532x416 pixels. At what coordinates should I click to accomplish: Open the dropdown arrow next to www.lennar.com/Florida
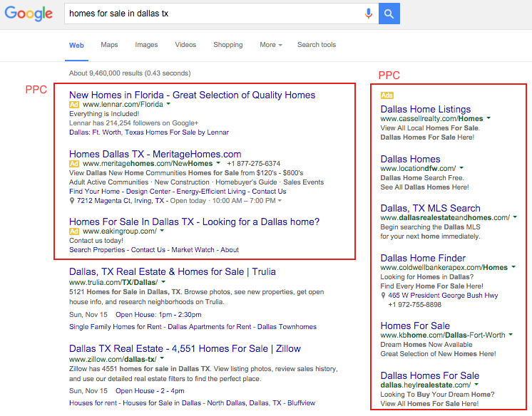[x=168, y=104]
